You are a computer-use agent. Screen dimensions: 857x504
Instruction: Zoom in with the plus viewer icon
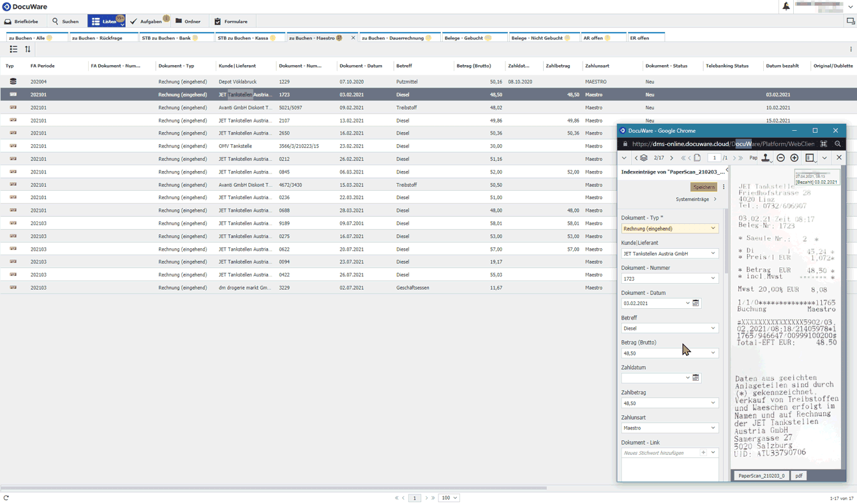[x=794, y=158]
